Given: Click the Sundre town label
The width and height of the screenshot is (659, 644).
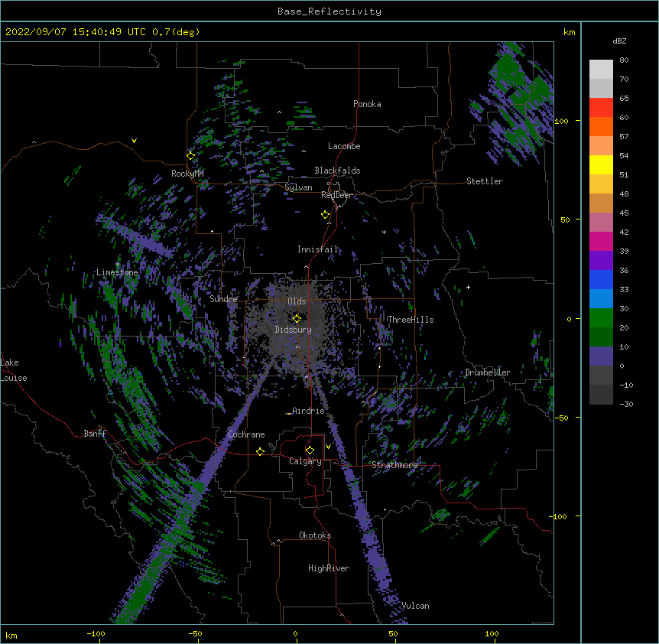Looking at the screenshot, I should pos(223,299).
